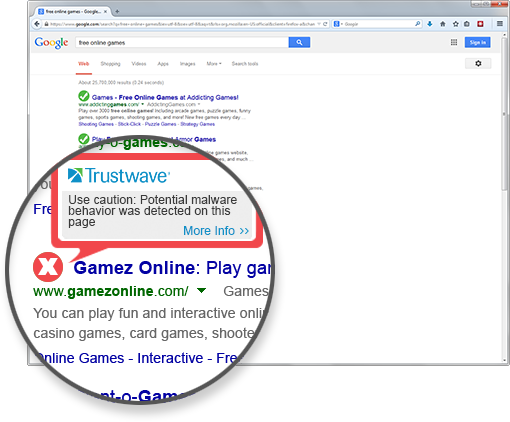Switch to the Images search tab

pos(188,64)
